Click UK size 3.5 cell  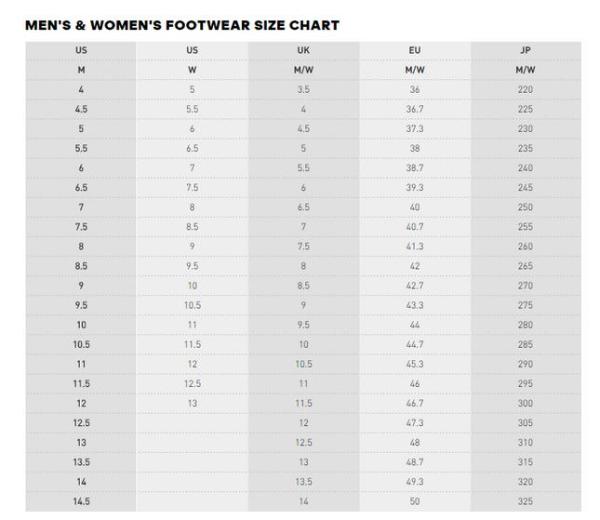pyautogui.click(x=303, y=90)
